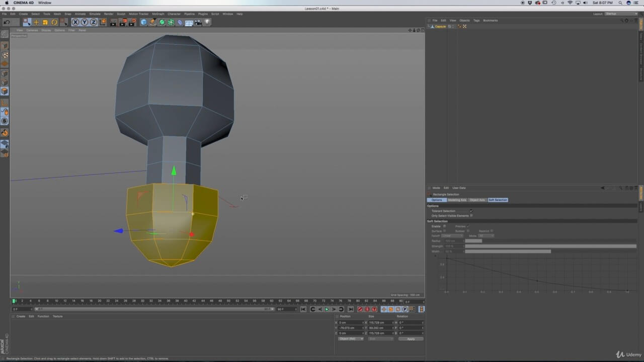This screenshot has width=644, height=362.
Task: Add a light object from toolbar
Action: 207,22
